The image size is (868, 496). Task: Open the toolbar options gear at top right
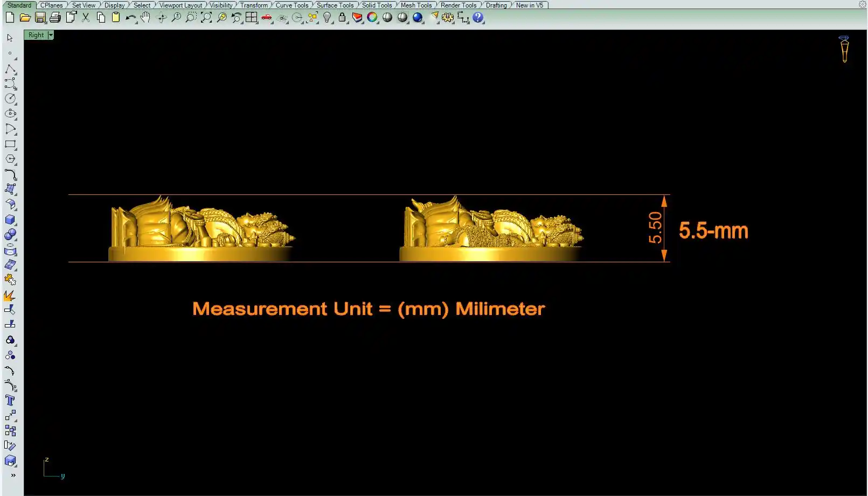tap(862, 4)
